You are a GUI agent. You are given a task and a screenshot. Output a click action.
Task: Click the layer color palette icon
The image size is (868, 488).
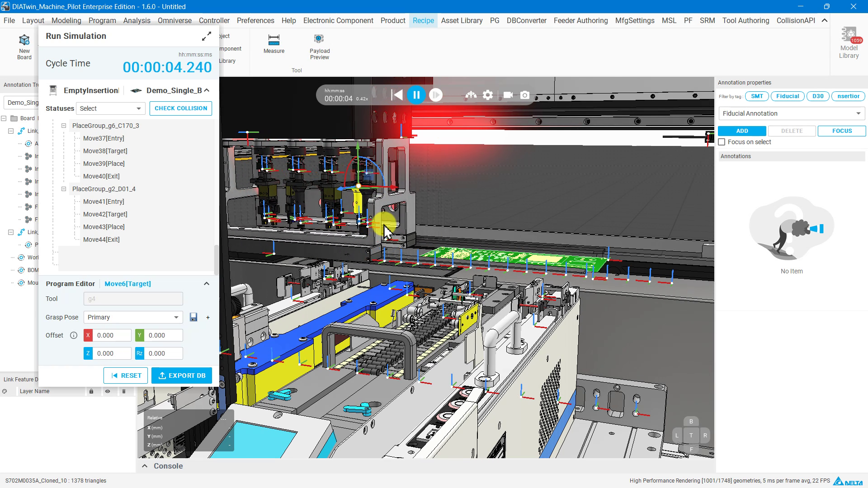(x=5, y=391)
